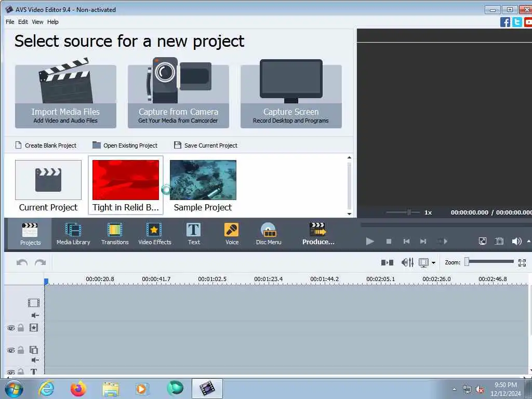Screen dimensions: 532x399
Task: Open the View menu
Action: click(37, 22)
